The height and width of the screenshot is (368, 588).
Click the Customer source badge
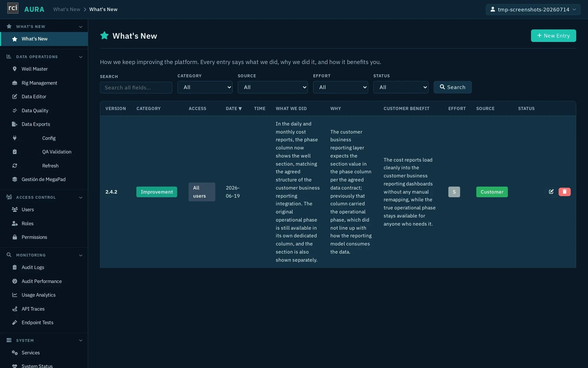[x=492, y=192]
